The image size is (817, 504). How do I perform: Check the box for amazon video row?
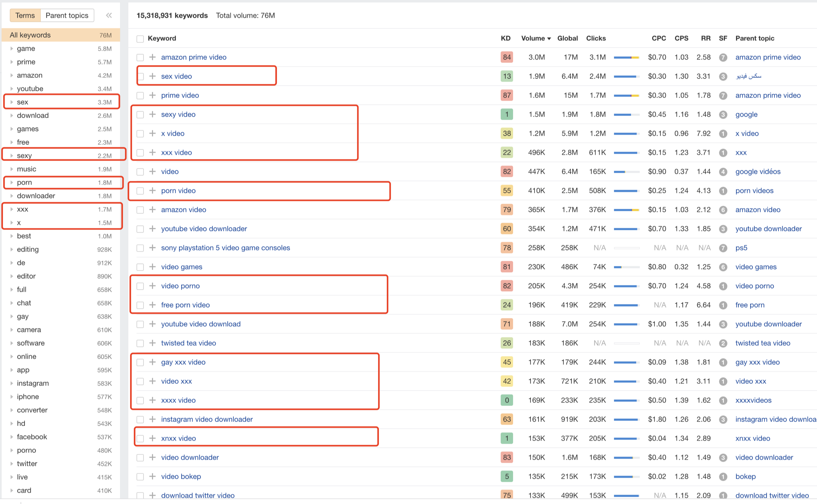point(140,210)
